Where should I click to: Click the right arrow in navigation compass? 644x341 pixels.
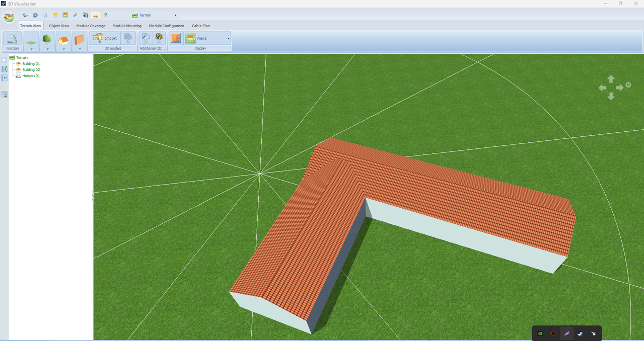[620, 88]
